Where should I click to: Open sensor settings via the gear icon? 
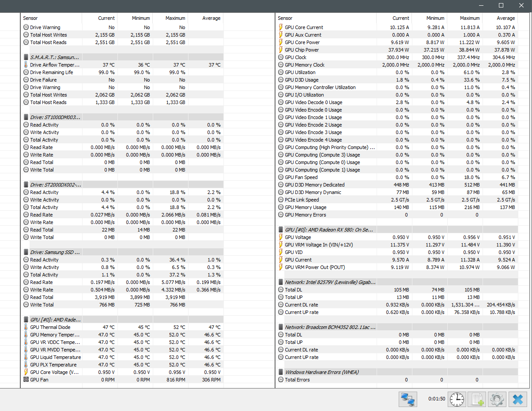497,400
